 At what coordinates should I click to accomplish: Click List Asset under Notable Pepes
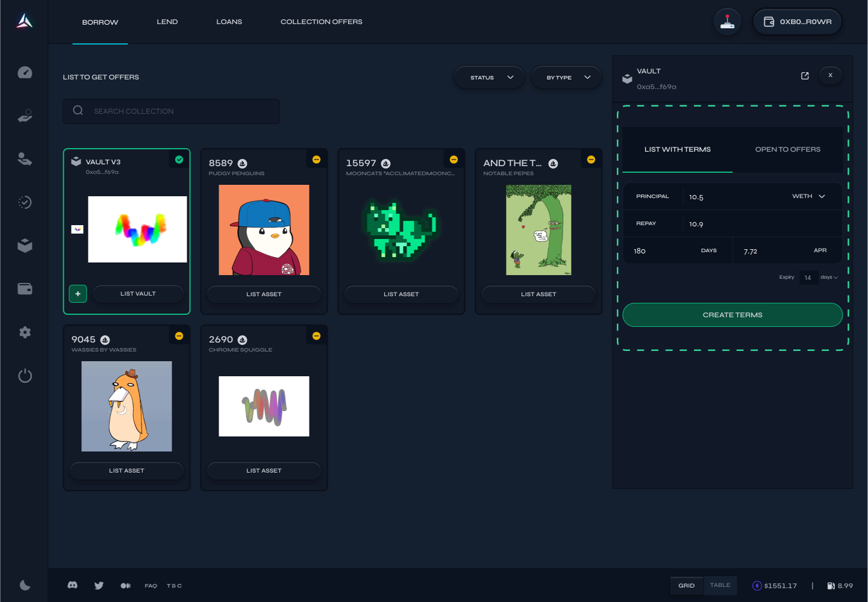[x=539, y=294]
